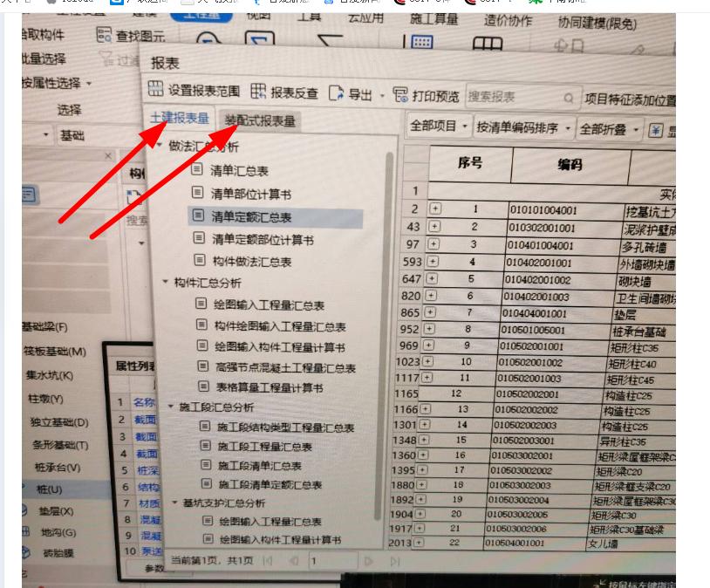Expand row 593 with code 010402001001
The image size is (710, 588).
click(x=433, y=262)
